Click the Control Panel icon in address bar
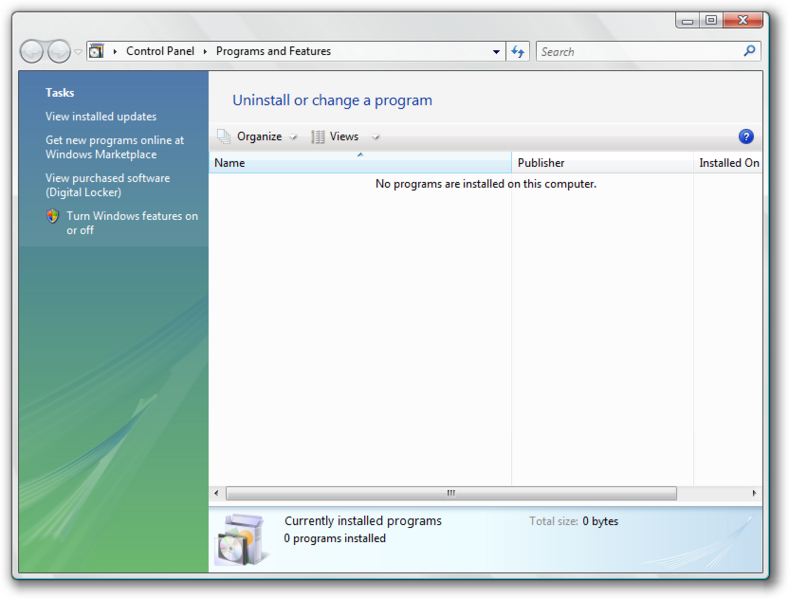 tap(96, 51)
